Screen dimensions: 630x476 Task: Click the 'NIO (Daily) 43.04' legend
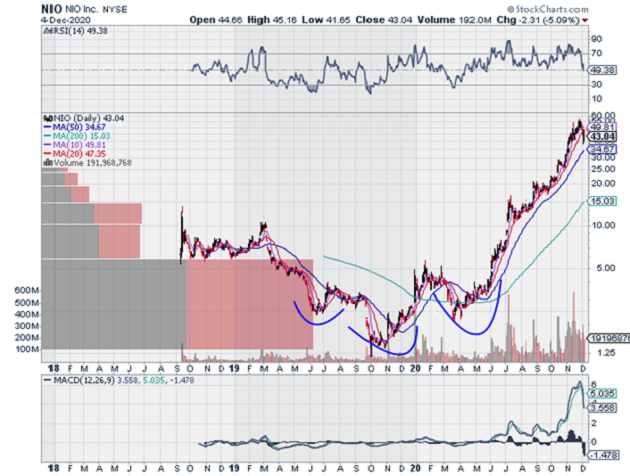84,118
